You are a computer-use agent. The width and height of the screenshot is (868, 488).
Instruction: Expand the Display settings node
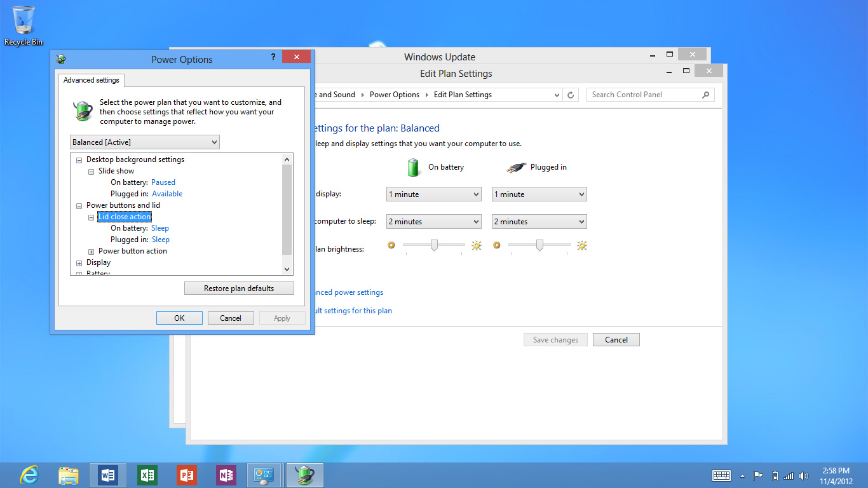coord(79,263)
